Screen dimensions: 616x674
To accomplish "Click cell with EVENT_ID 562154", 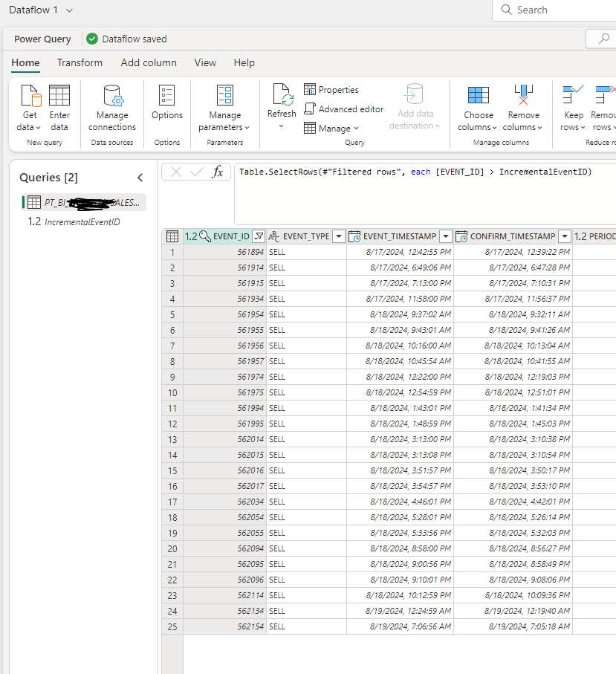I will pos(225,626).
